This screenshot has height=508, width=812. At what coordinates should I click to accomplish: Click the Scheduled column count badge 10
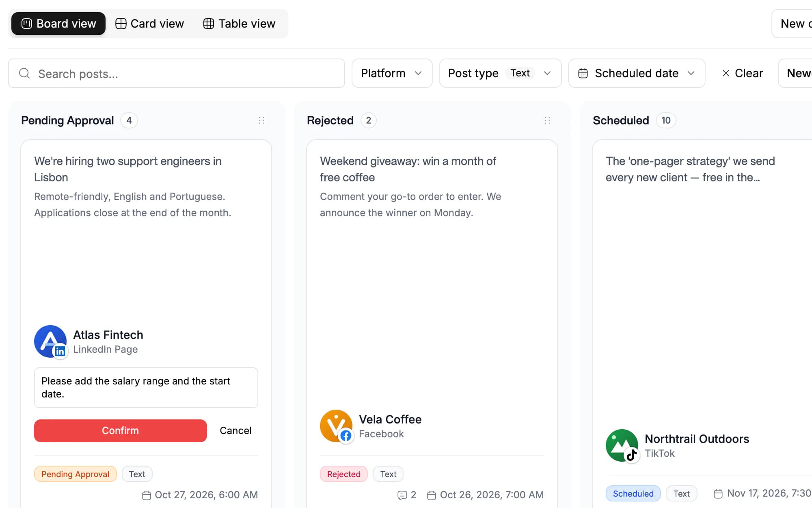click(x=666, y=120)
